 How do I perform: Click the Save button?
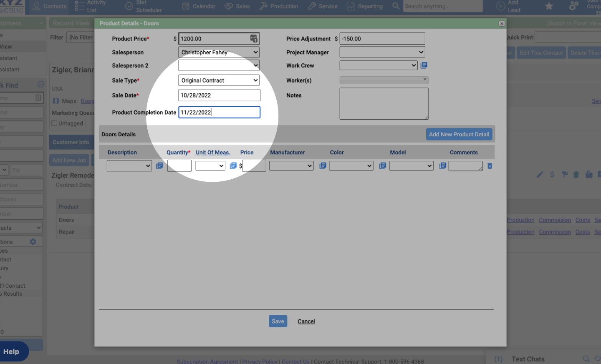(278, 321)
